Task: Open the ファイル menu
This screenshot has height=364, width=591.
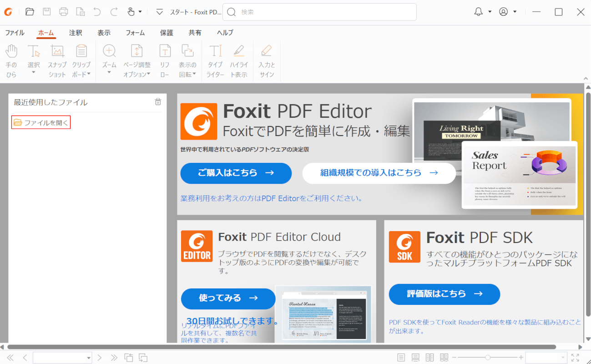Action: tap(15, 33)
